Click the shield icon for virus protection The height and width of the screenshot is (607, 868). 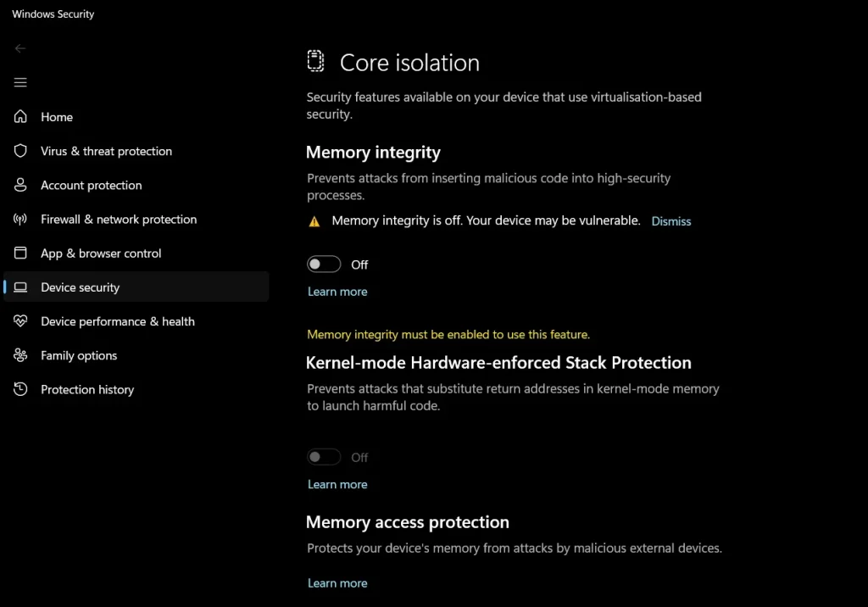[x=20, y=151]
